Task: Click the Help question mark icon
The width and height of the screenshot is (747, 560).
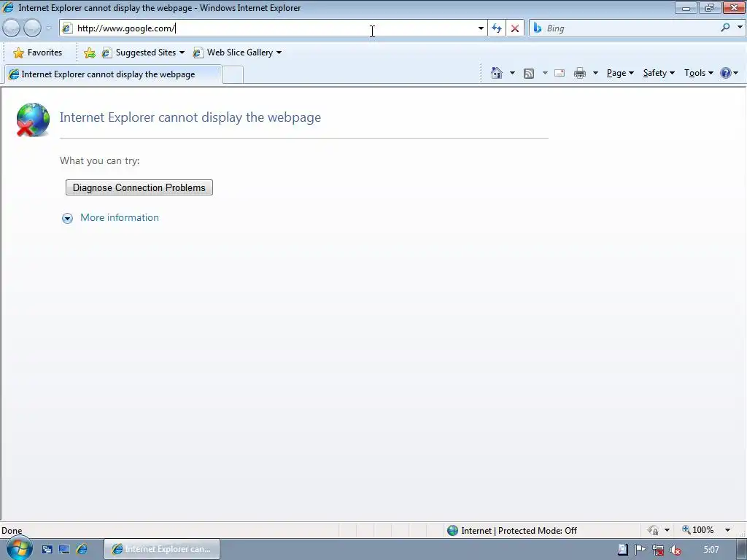Action: pos(726,73)
